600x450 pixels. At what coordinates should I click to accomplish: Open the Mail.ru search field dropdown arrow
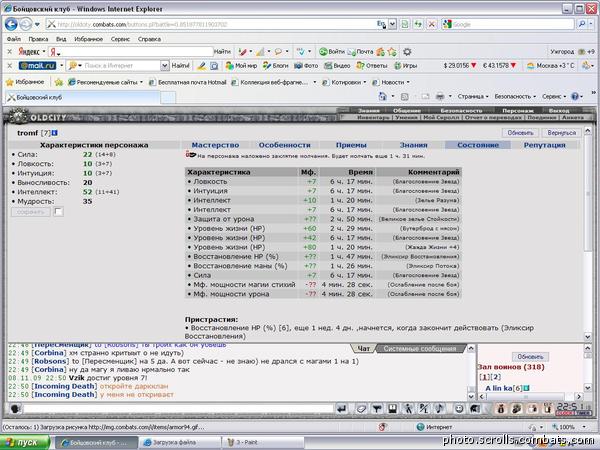point(164,66)
